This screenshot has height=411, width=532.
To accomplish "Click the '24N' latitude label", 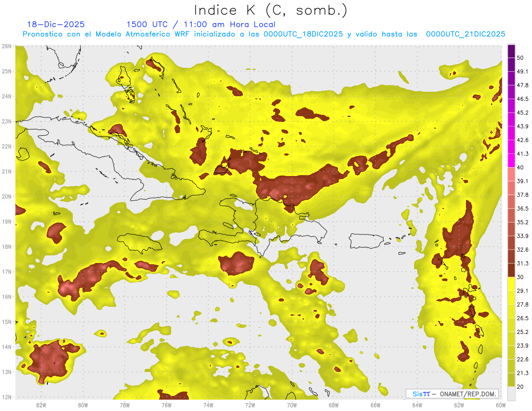I will coord(6,96).
